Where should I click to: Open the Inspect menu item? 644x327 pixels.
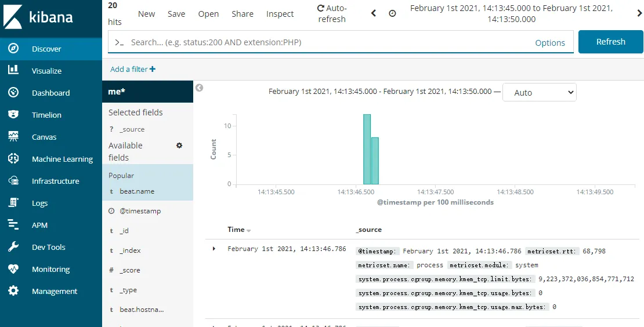pos(280,14)
